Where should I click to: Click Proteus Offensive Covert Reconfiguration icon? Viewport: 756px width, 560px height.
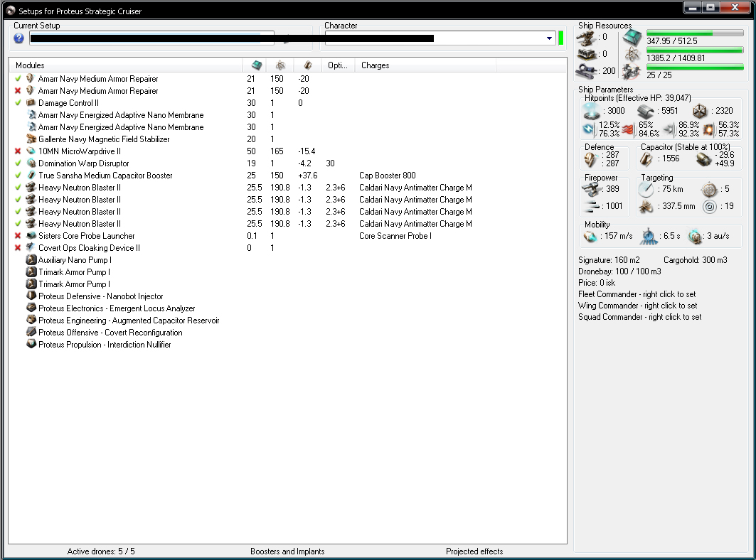click(31, 332)
